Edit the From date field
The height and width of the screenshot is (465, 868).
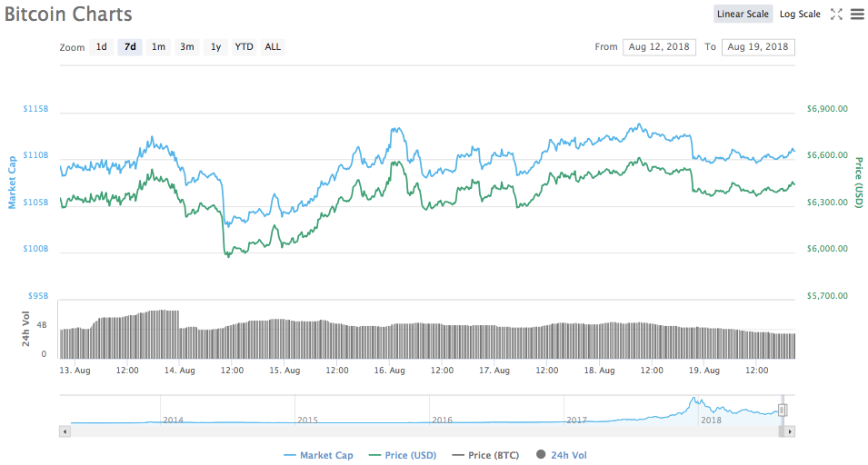pos(659,47)
